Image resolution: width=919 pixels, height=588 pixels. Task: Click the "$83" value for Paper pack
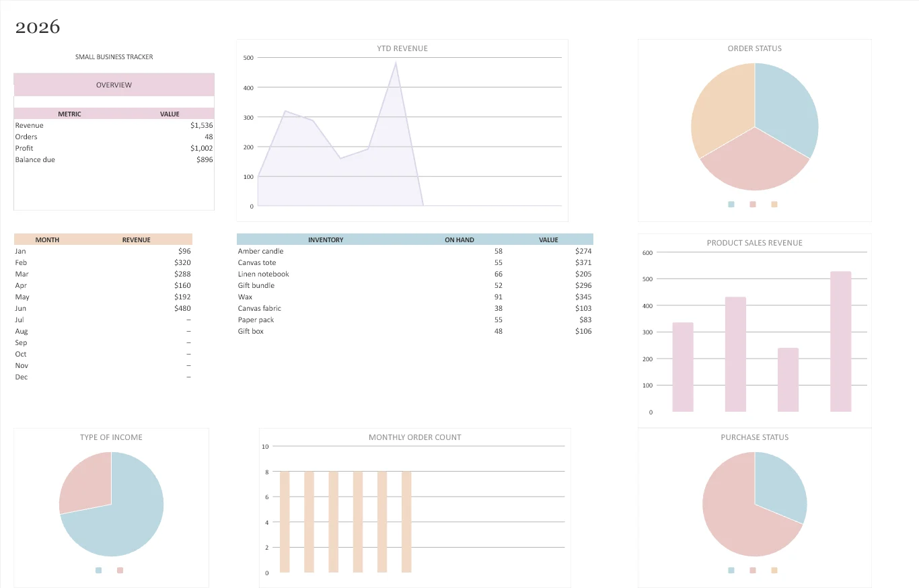click(x=585, y=320)
